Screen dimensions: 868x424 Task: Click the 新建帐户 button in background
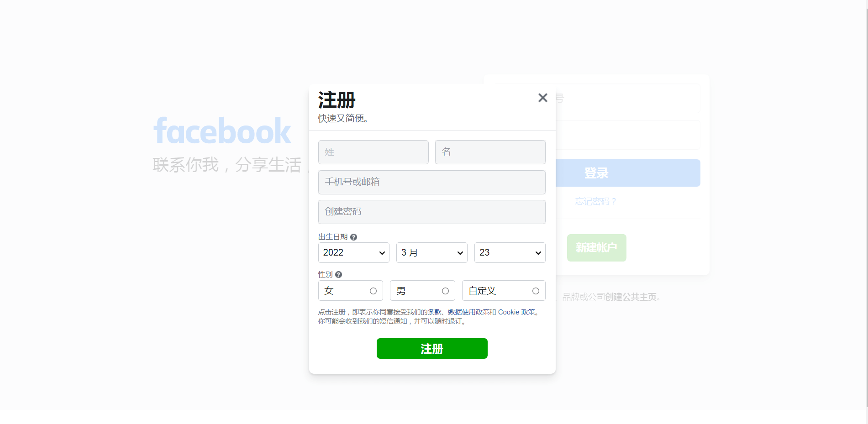(x=596, y=248)
